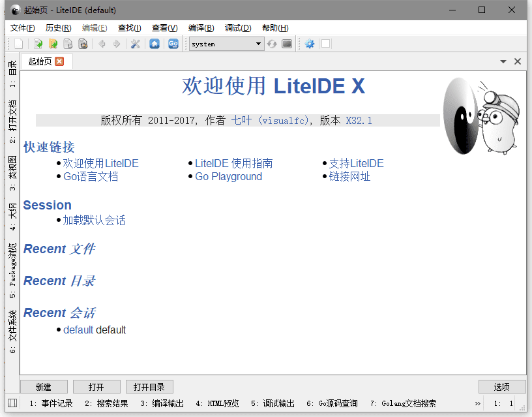The height and width of the screenshot is (417, 532).
Task: Toggle the 4: 大纲 side panel
Action: click(12, 217)
